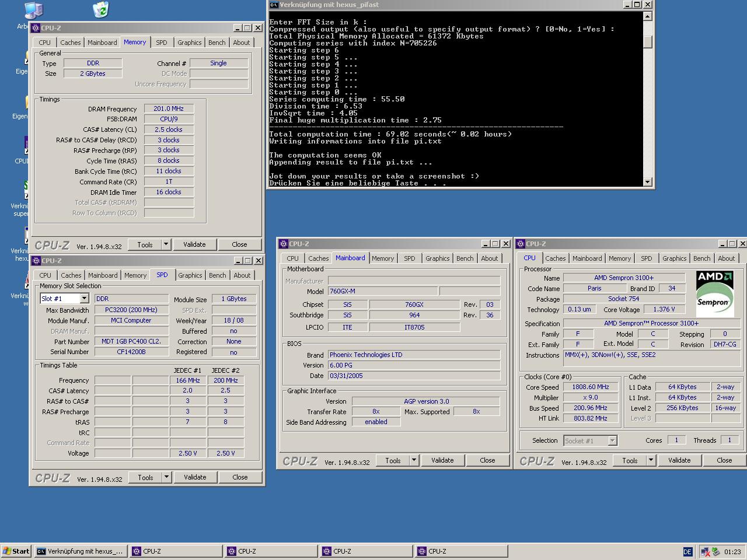This screenshot has height=560, width=747.
Task: Click Validate in the Memory window
Action: pyautogui.click(x=194, y=244)
